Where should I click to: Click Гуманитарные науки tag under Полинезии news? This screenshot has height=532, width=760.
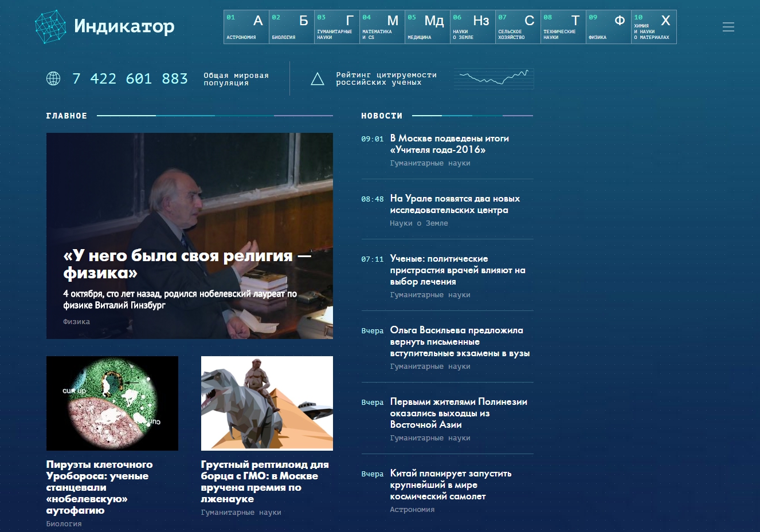pos(430,438)
